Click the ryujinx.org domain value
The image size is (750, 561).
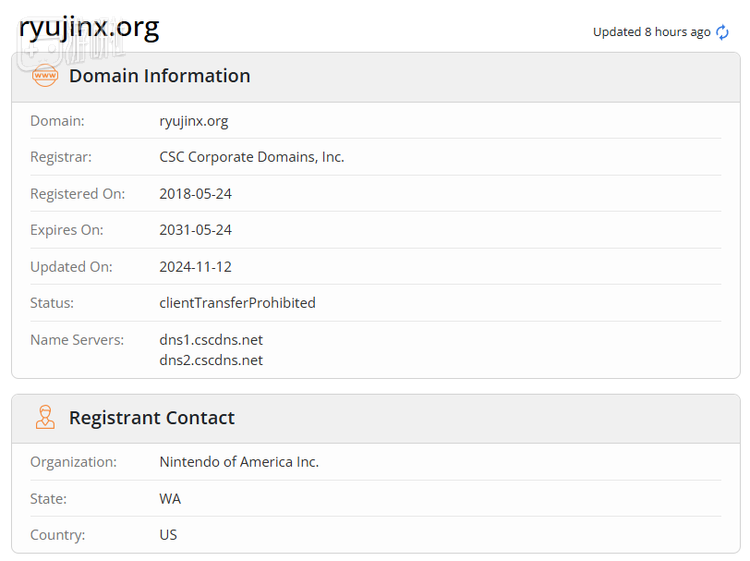194,121
